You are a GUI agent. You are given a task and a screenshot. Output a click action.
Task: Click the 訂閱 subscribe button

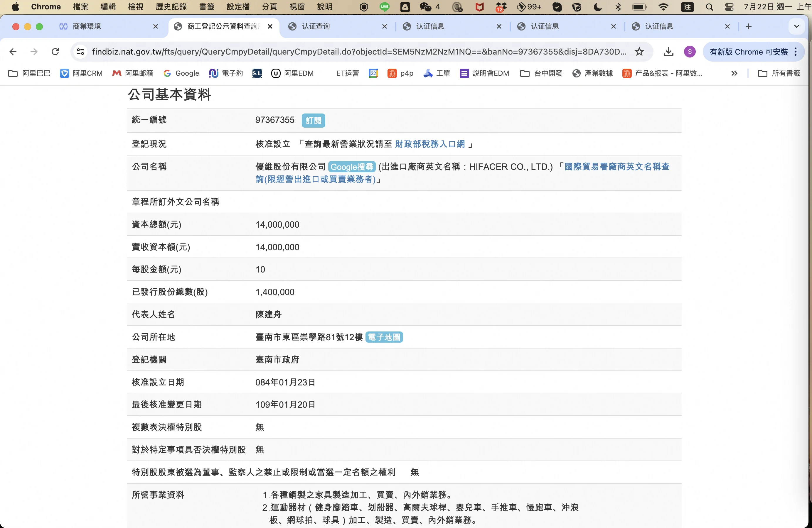tap(313, 120)
